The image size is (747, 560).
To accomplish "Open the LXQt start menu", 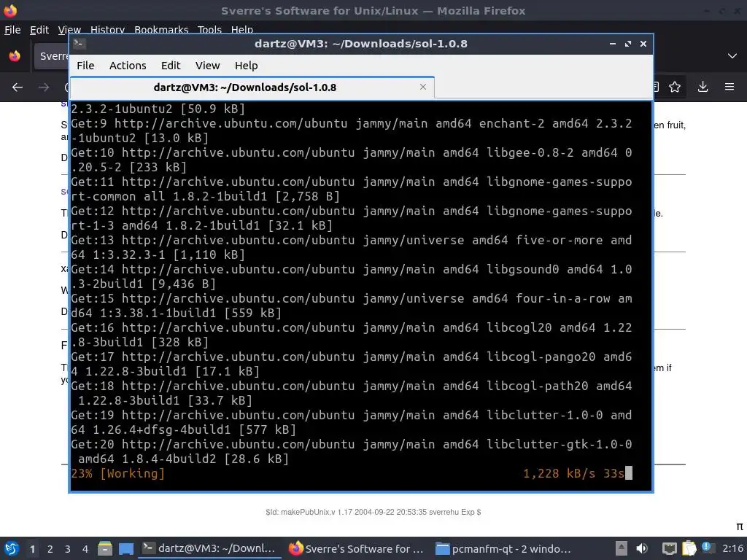I will (12, 548).
